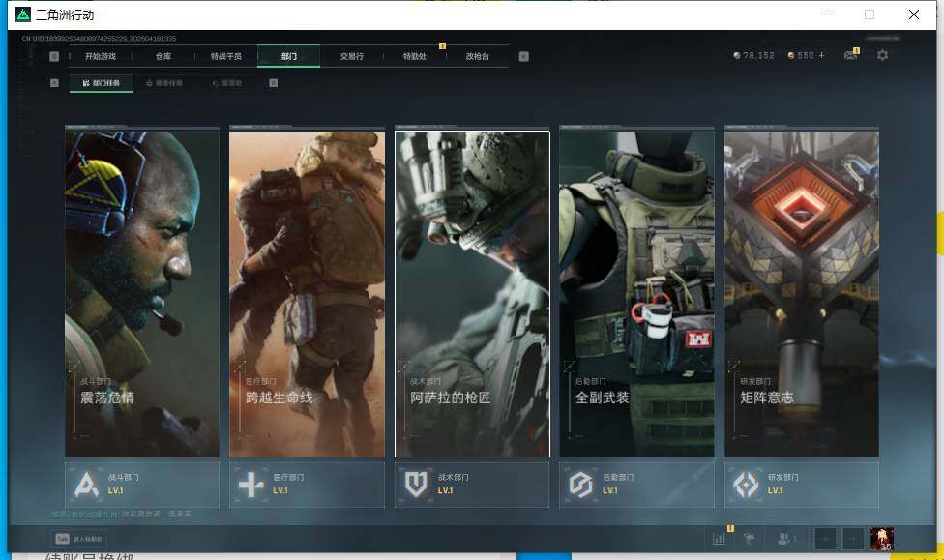Open the friends team icon
944x560 pixels.
(787, 539)
